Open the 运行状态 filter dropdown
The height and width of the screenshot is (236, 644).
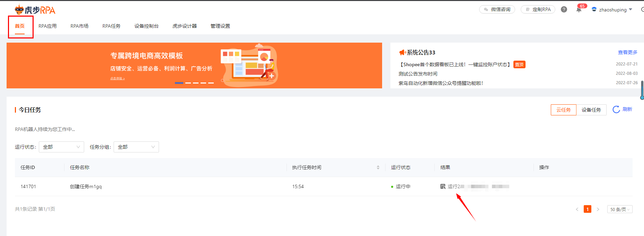(61, 147)
